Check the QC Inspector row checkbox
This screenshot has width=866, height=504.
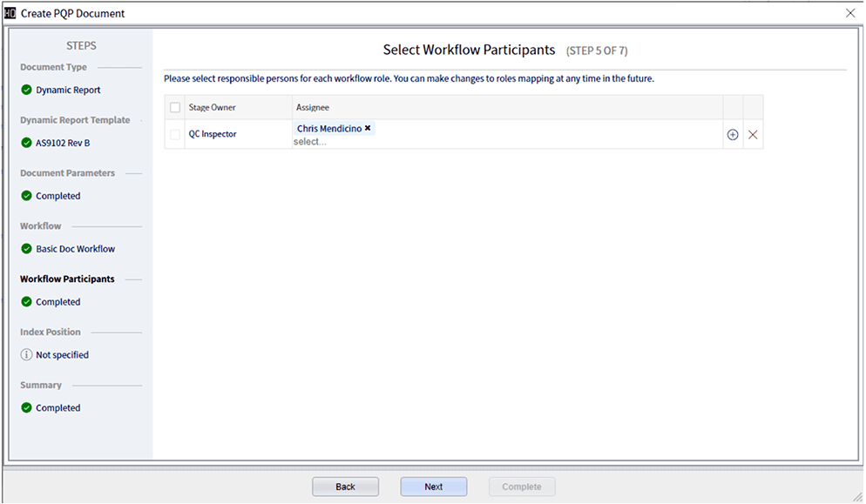pyautogui.click(x=175, y=135)
